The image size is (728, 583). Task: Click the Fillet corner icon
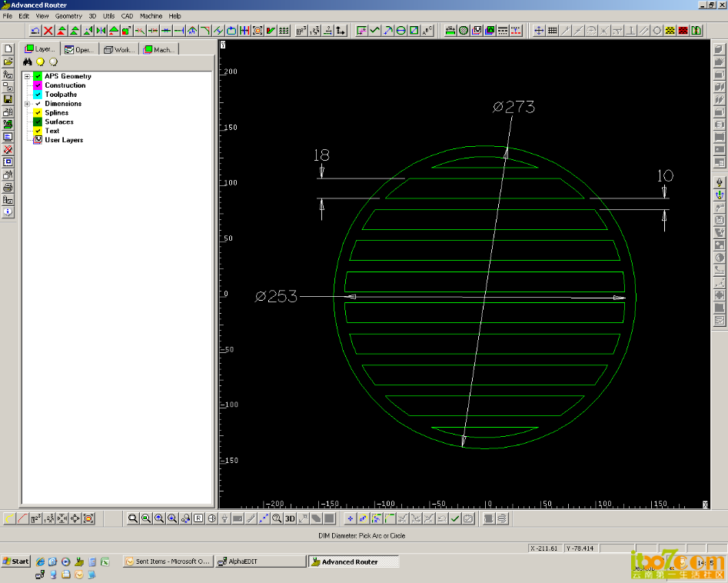205,31
